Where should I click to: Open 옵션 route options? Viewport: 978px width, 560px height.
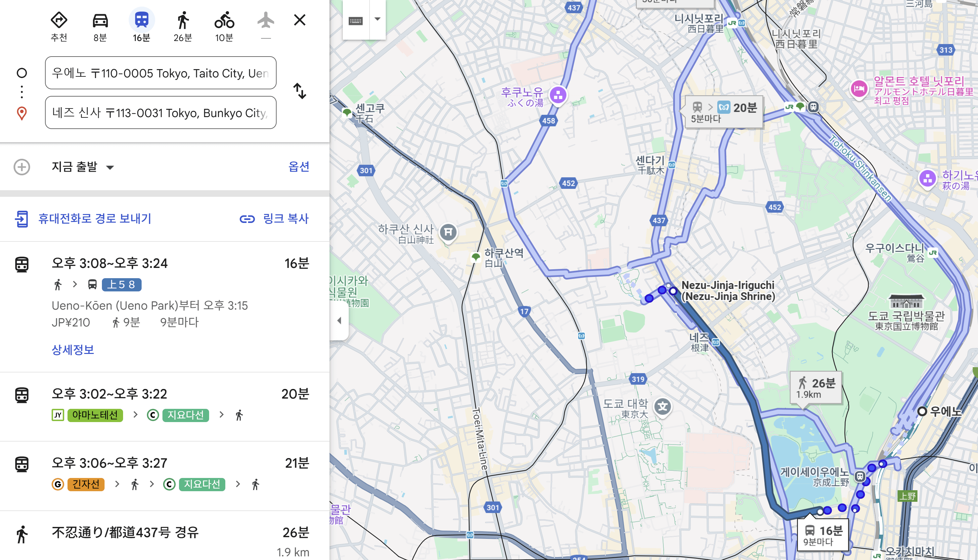click(x=298, y=166)
